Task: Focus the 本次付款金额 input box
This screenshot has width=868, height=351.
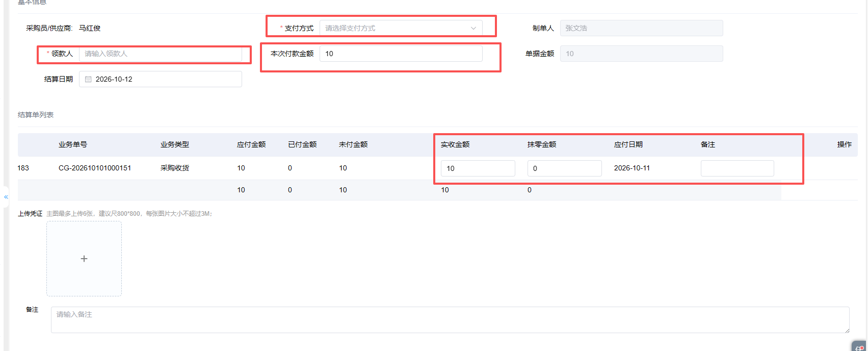Action: point(401,54)
